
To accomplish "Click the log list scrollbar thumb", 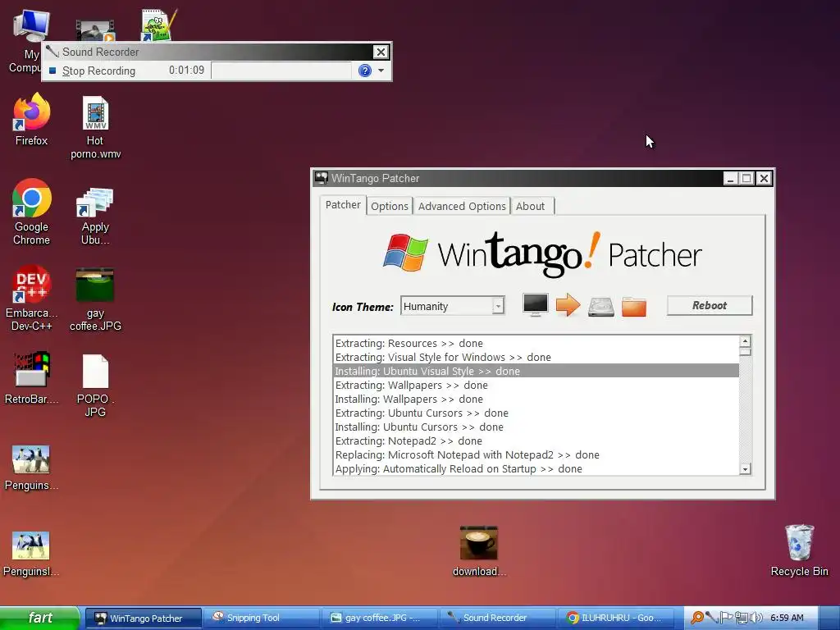I will pos(745,352).
